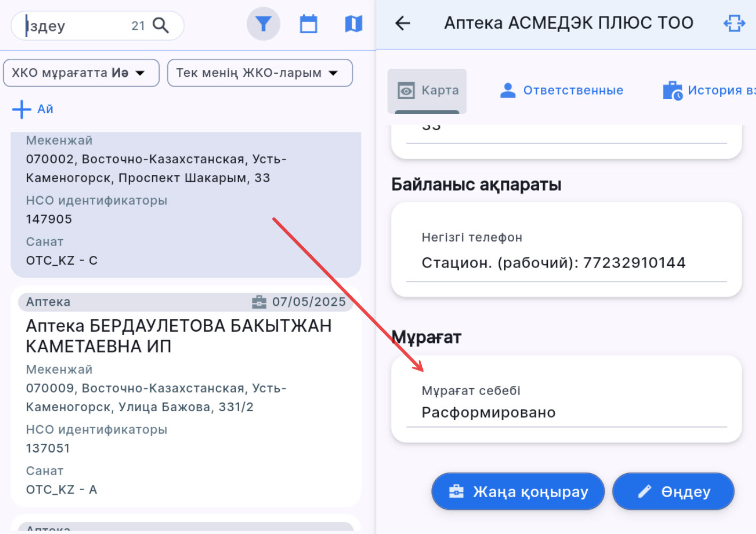The image size is (756, 534).
Task: Click the briefcase icon beside 07/05/2025
Action: click(259, 302)
